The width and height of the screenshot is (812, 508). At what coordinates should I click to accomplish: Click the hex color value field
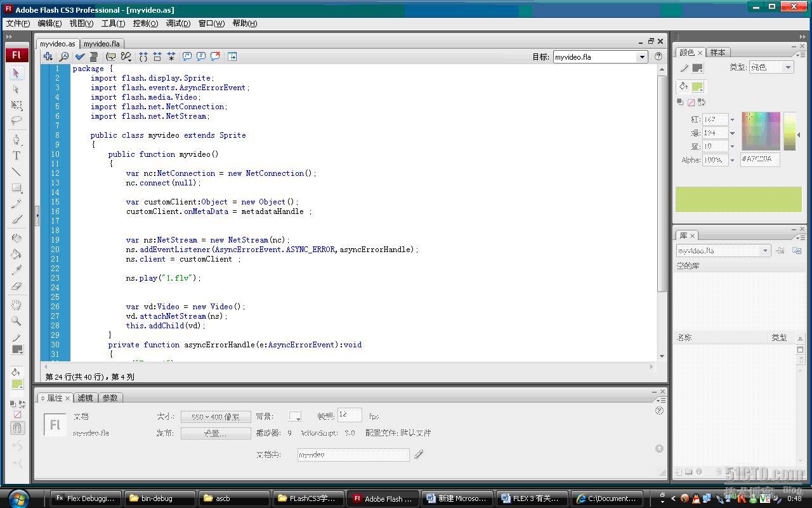click(x=760, y=159)
